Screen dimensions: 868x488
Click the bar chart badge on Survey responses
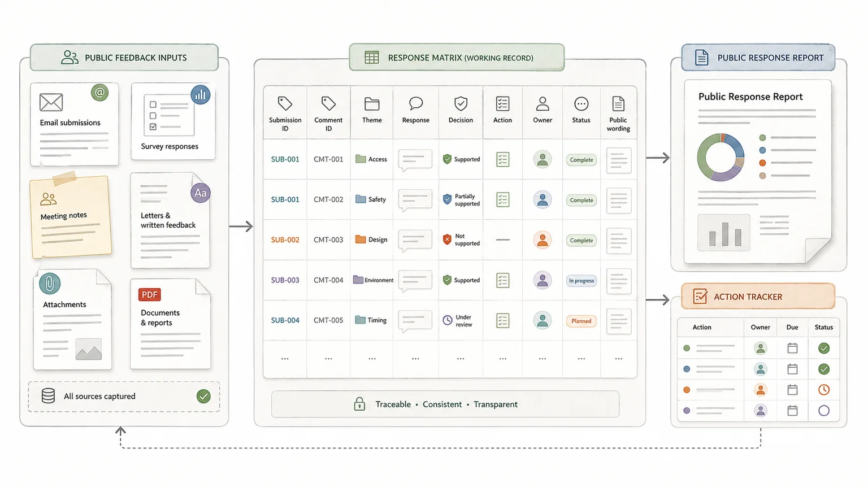tap(201, 95)
